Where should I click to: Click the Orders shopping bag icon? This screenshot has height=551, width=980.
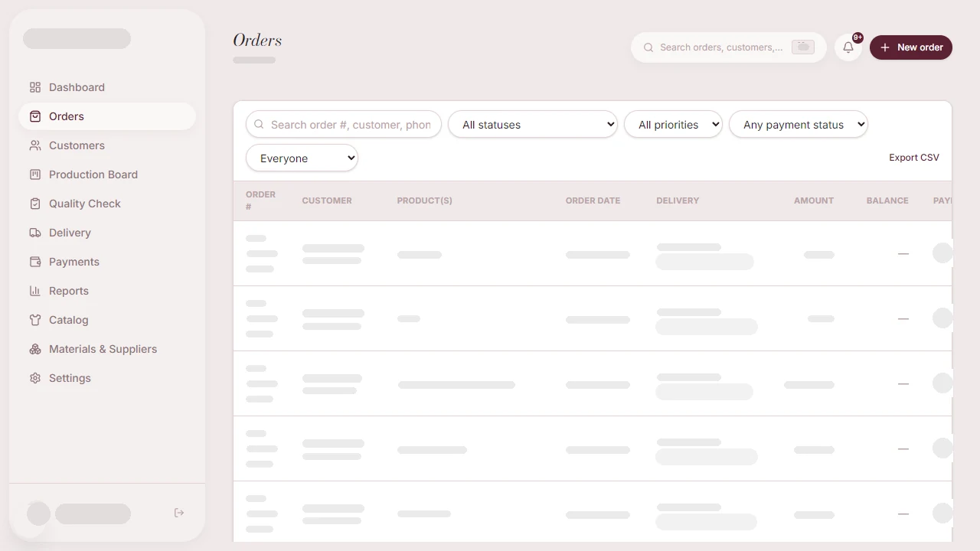(x=35, y=116)
